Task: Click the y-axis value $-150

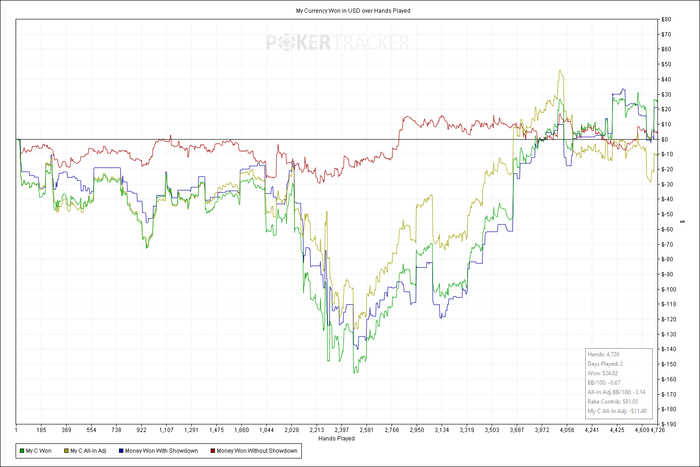Action: pyautogui.click(x=668, y=364)
